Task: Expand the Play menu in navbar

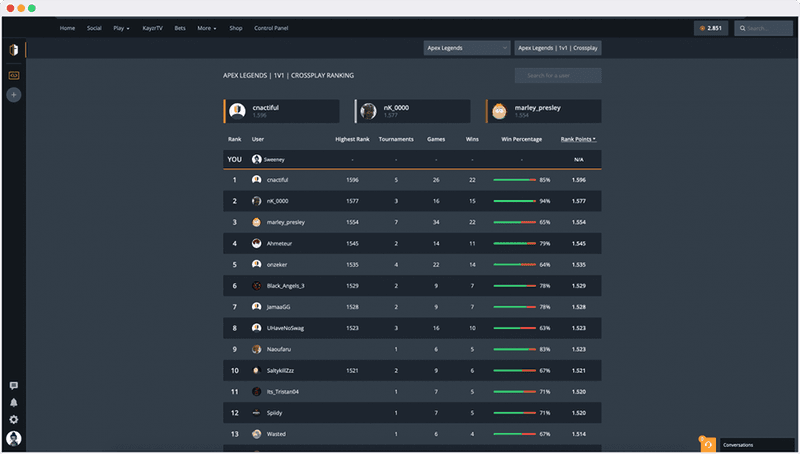Action: [x=121, y=28]
